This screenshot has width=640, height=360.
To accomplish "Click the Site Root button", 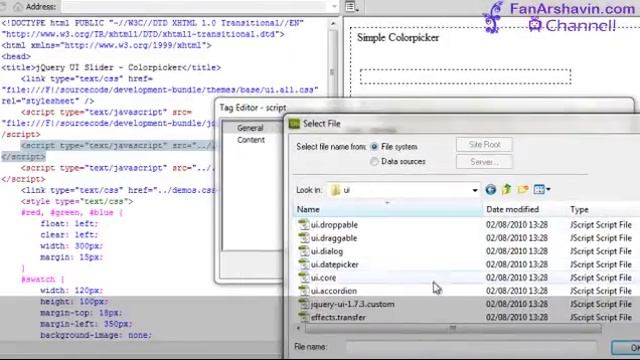I will (484, 144).
